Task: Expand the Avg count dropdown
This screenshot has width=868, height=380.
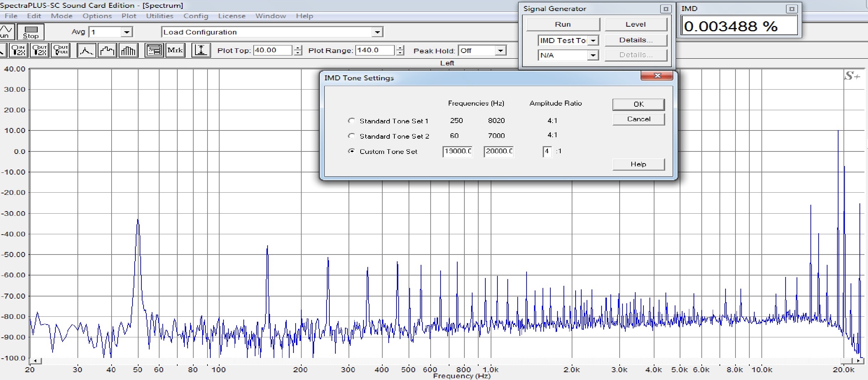Action: pos(126,32)
